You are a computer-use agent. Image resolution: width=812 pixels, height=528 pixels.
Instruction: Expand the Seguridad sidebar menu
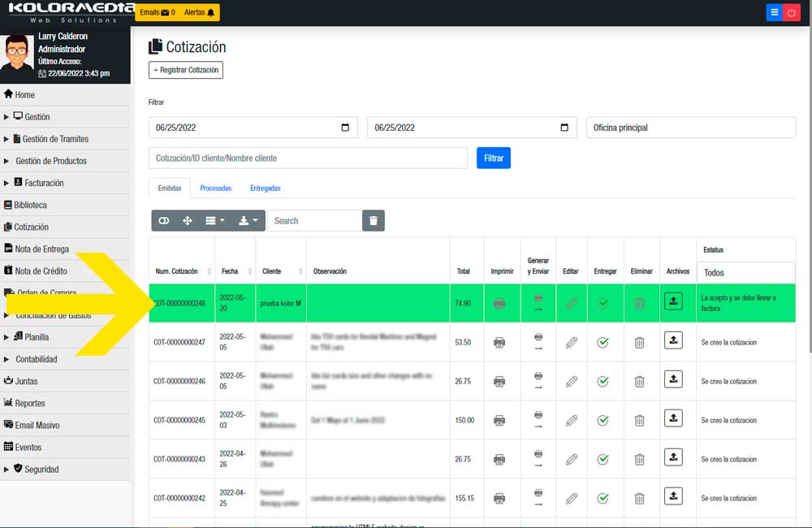click(x=65, y=469)
